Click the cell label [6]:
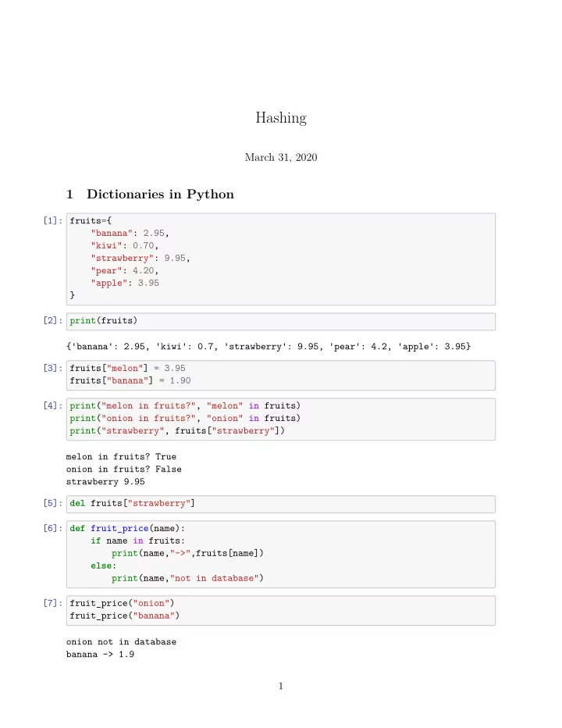Screen dimensions: 562x728 (53, 528)
